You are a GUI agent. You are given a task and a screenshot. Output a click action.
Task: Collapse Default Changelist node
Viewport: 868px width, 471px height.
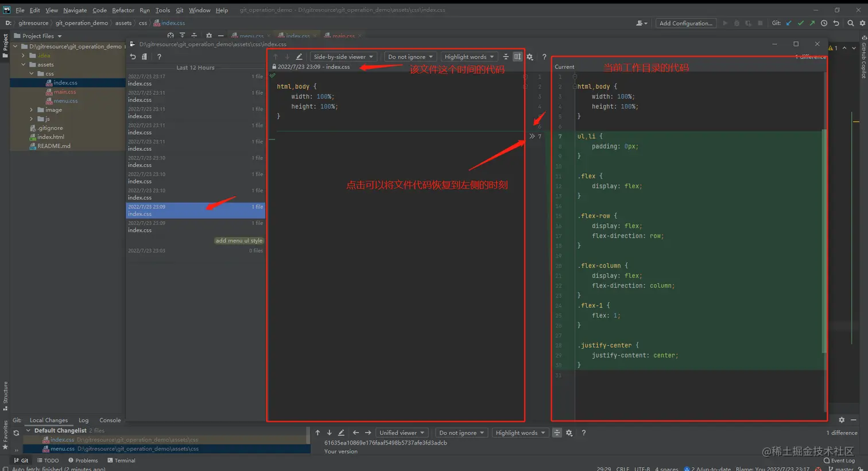tap(29, 431)
